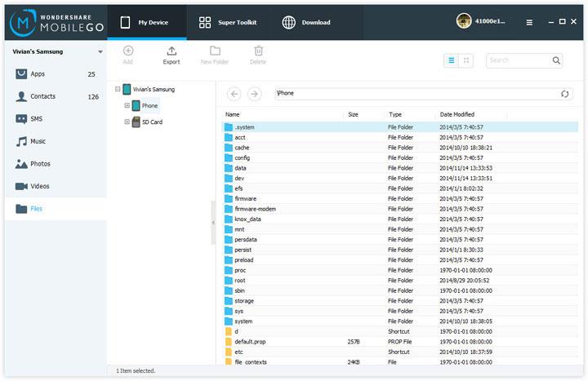The image size is (588, 381).
Task: Open the Vivian's Samsung device dropdown
Action: tap(100, 51)
